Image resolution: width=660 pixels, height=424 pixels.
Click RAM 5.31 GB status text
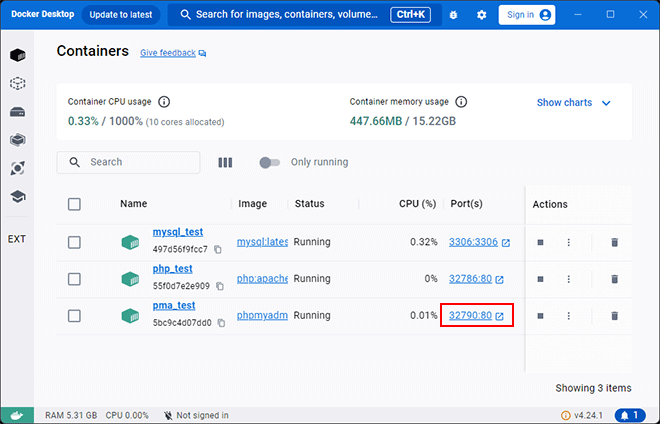[x=71, y=416]
